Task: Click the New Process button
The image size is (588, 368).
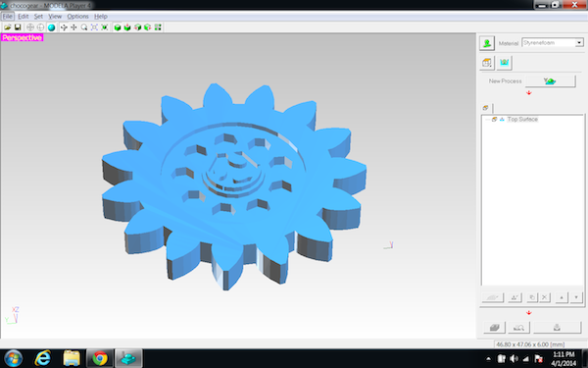Action: click(550, 81)
